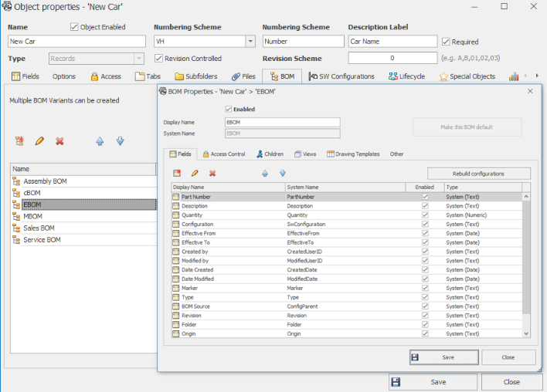This screenshot has height=392, width=547.
Task: Click delete field icon in BOM Properties
Action: (212, 174)
